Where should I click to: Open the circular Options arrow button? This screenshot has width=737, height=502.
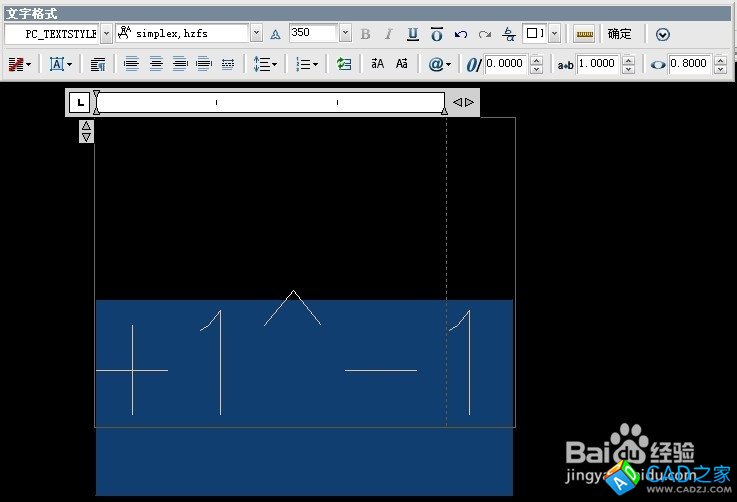coord(663,34)
